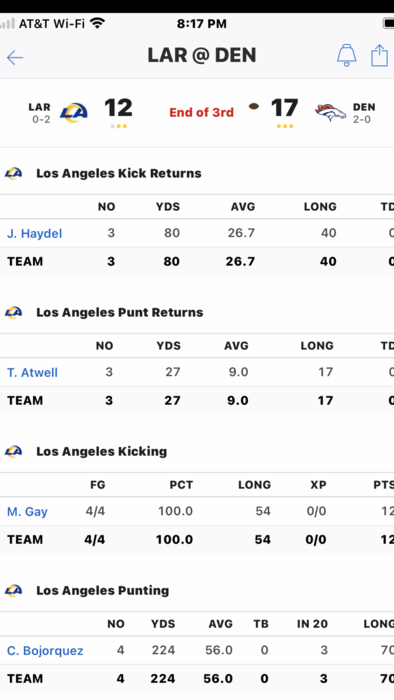Tap the DEN 2-0 team label
The width and height of the screenshot is (394, 700).
coord(364,113)
